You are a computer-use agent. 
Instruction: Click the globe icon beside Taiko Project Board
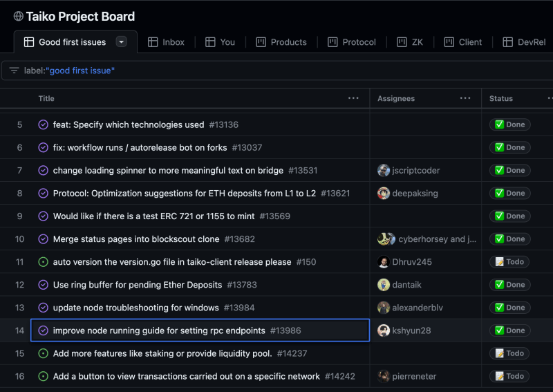tap(19, 16)
